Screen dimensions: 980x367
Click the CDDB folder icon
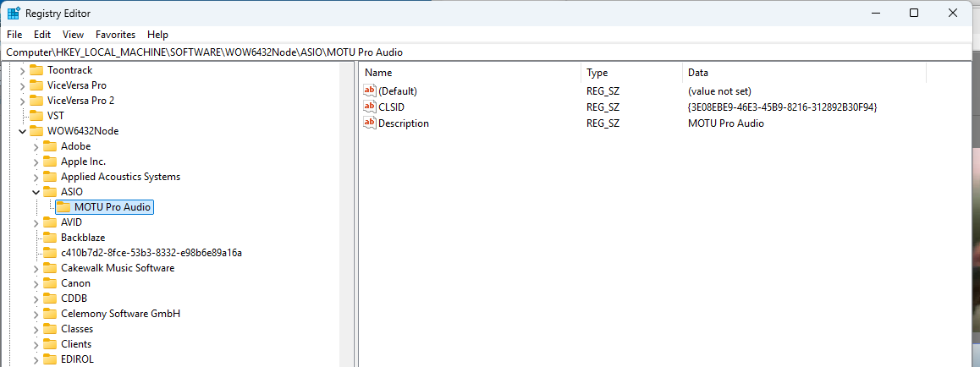tap(50, 299)
